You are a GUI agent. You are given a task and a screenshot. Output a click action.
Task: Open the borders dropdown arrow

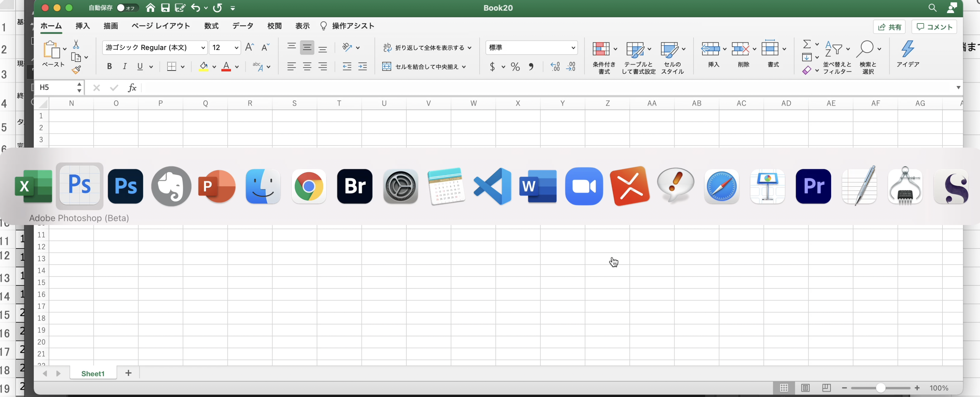click(183, 67)
